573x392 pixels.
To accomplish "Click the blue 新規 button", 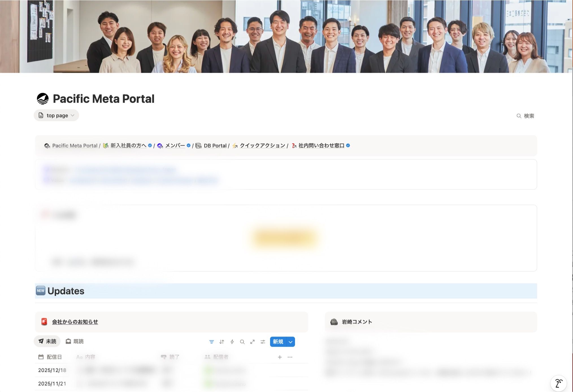I will coord(278,342).
